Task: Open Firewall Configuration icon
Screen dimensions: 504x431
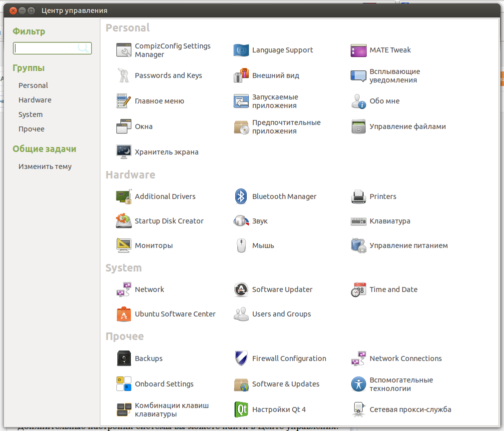Action: click(241, 358)
